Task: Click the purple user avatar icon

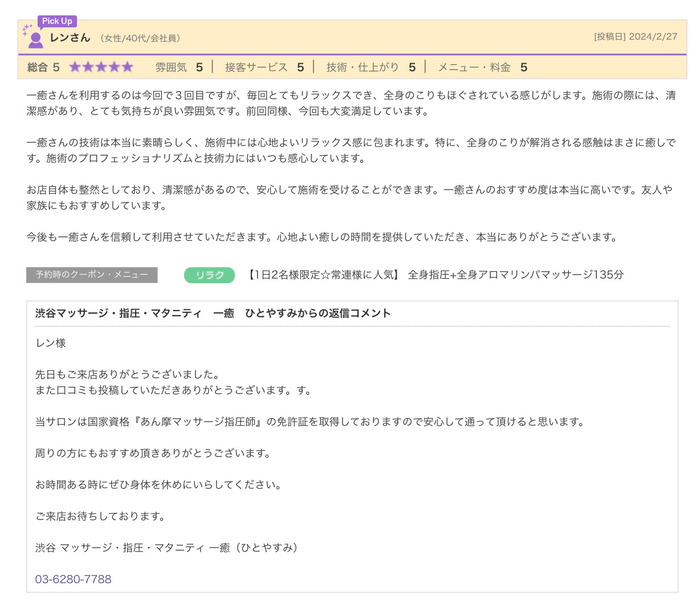Action: tap(35, 39)
